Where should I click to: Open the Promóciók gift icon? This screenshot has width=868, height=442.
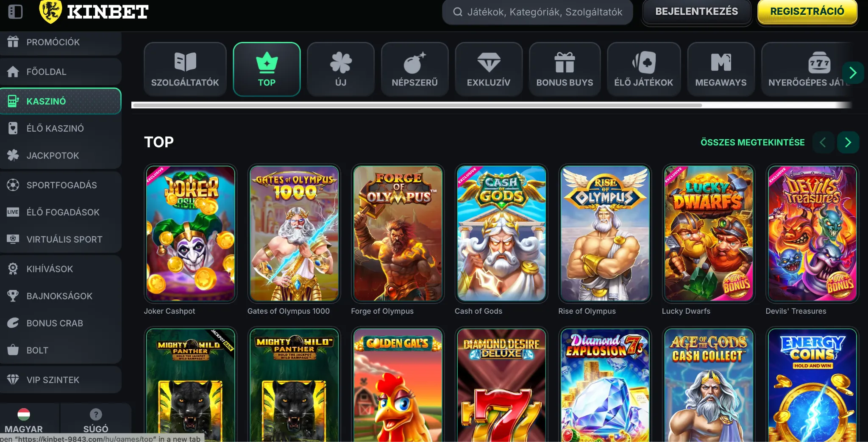click(x=13, y=41)
